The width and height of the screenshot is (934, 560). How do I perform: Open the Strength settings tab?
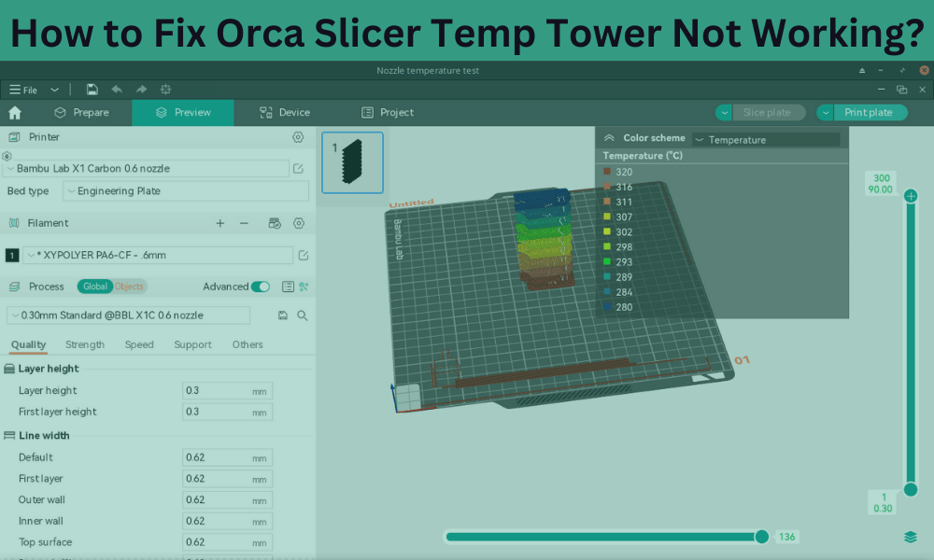[x=85, y=344]
